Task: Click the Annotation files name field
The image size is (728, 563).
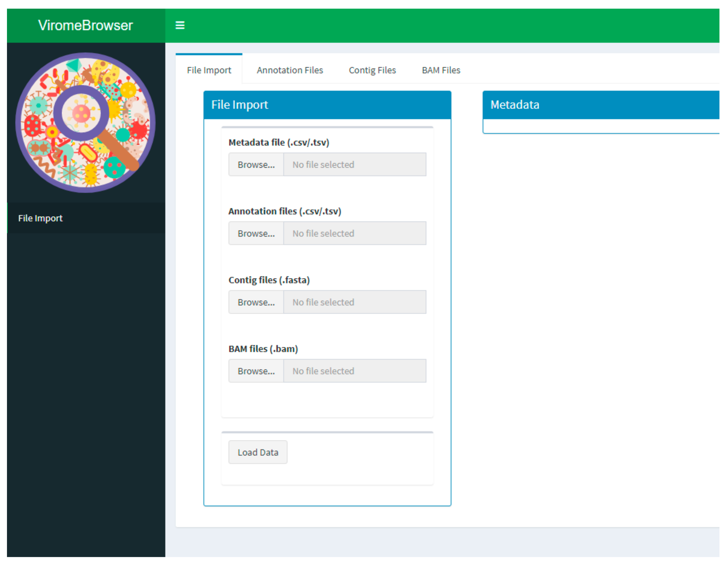Action: [x=354, y=233]
